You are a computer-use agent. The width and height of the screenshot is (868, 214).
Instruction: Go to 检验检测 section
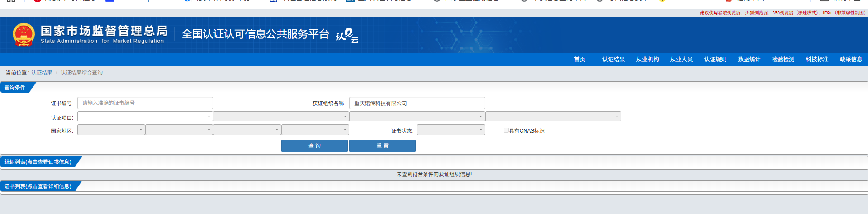[x=783, y=60]
